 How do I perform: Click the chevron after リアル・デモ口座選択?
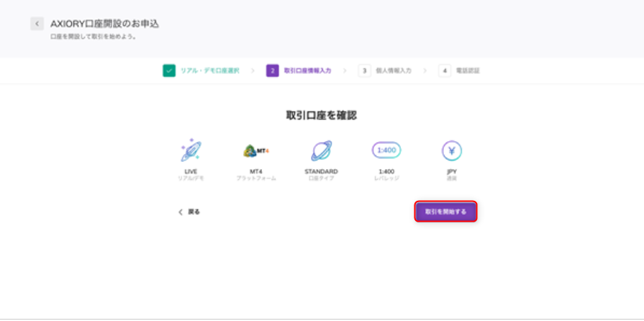(x=253, y=71)
